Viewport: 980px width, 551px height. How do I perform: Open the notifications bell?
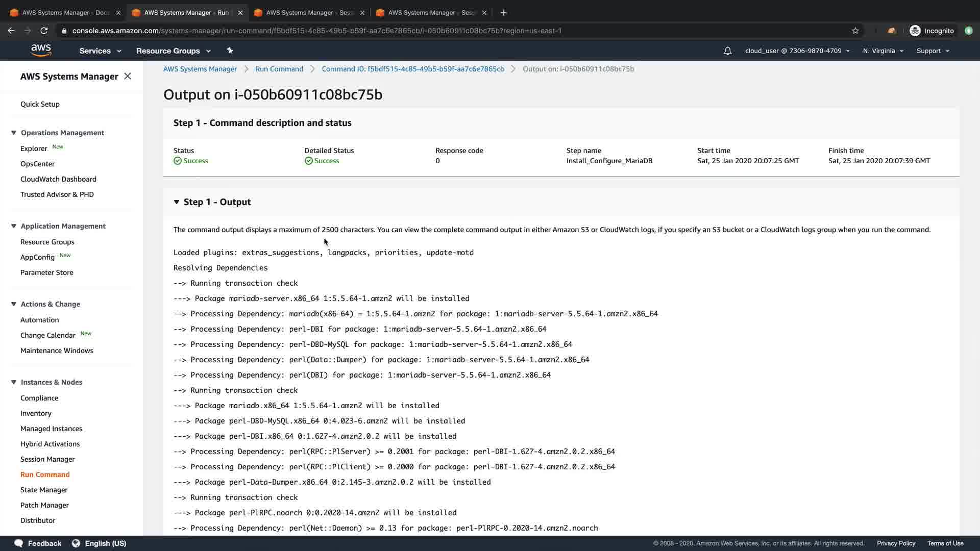pos(727,51)
